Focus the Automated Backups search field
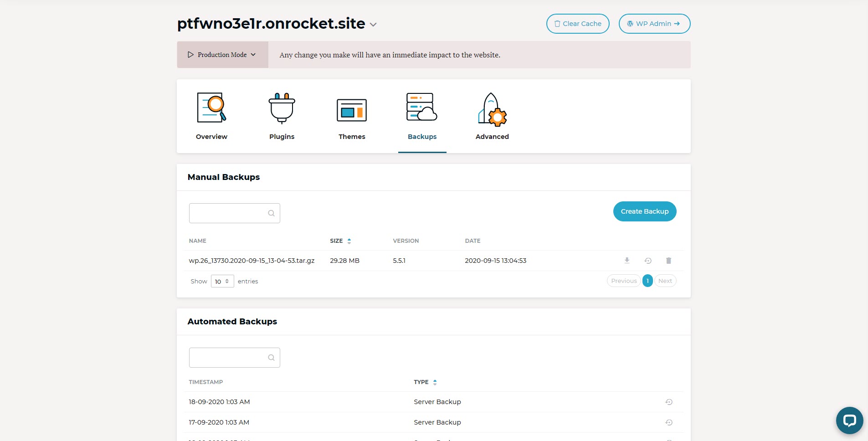The height and width of the screenshot is (441, 868). coord(234,358)
